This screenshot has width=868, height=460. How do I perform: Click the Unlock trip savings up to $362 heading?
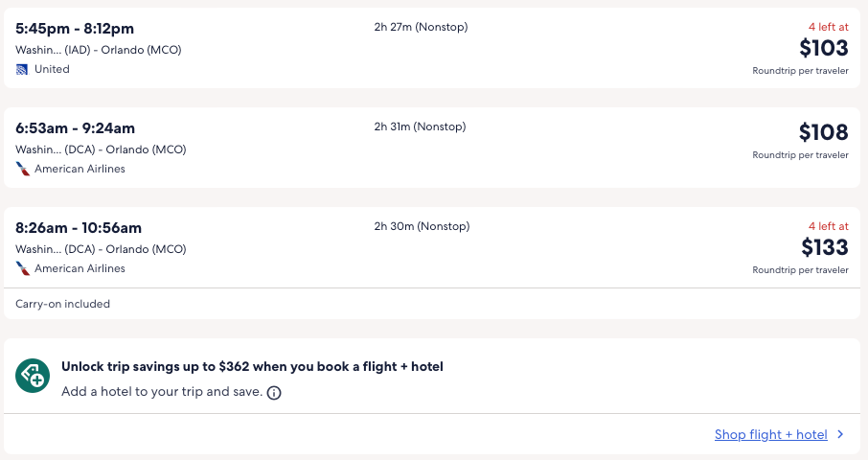click(252, 366)
